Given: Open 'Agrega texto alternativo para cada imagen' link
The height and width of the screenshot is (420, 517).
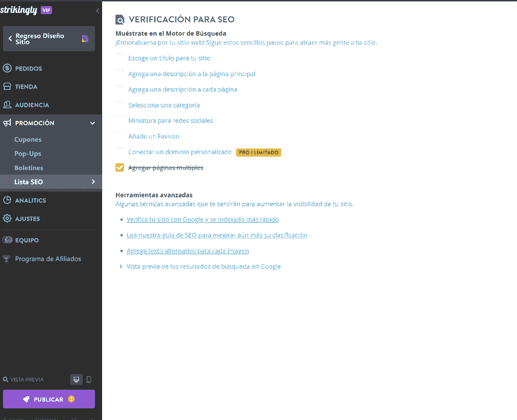Looking at the screenshot, I should [188, 251].
